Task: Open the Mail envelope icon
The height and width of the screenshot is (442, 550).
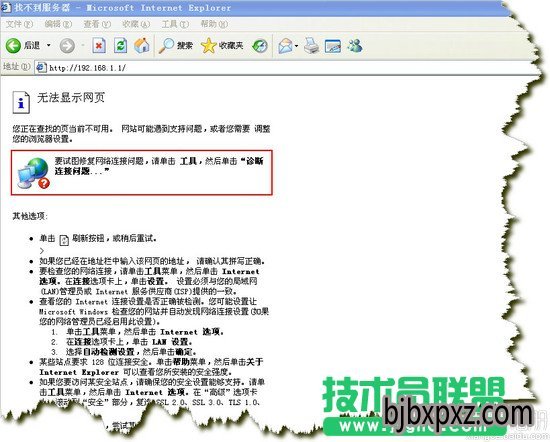Action: pos(285,46)
